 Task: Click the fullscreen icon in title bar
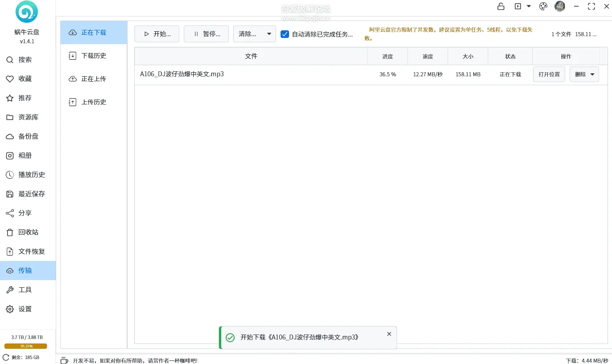591,6
